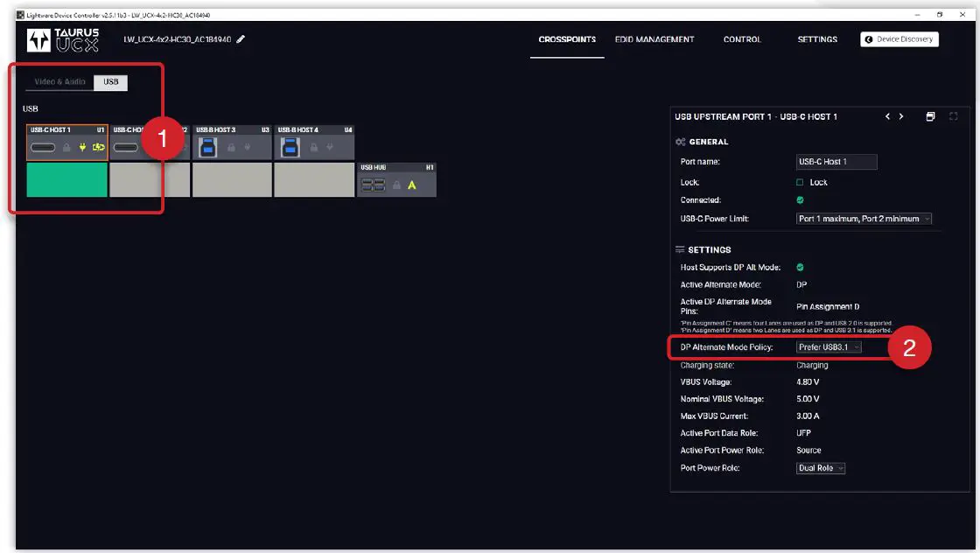Click USB-B Host 3 lock icon

click(231, 148)
